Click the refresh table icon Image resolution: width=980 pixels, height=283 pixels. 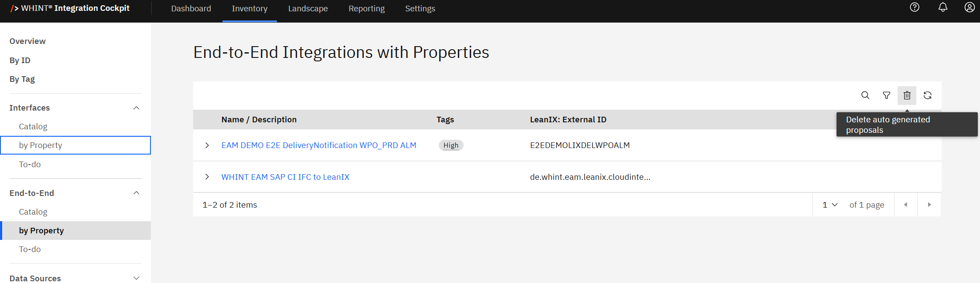point(928,95)
